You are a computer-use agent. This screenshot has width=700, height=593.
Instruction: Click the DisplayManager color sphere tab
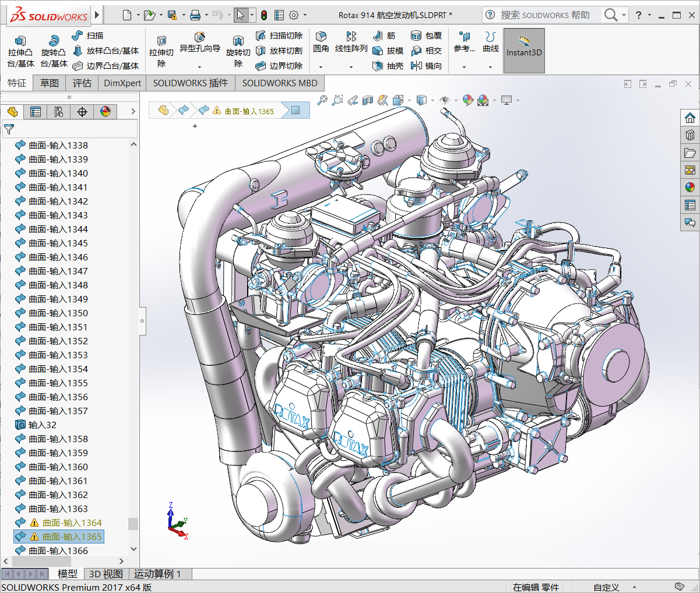[x=105, y=112]
